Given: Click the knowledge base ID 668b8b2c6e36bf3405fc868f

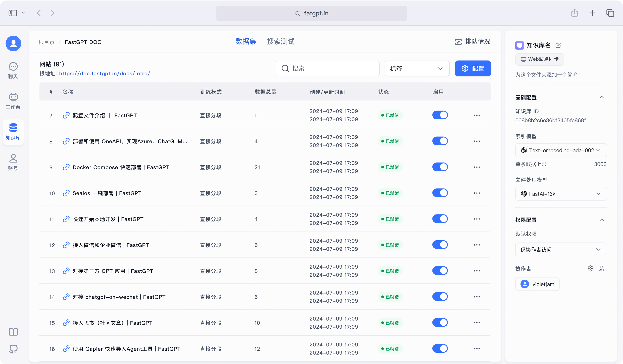Looking at the screenshot, I should coord(551,120).
